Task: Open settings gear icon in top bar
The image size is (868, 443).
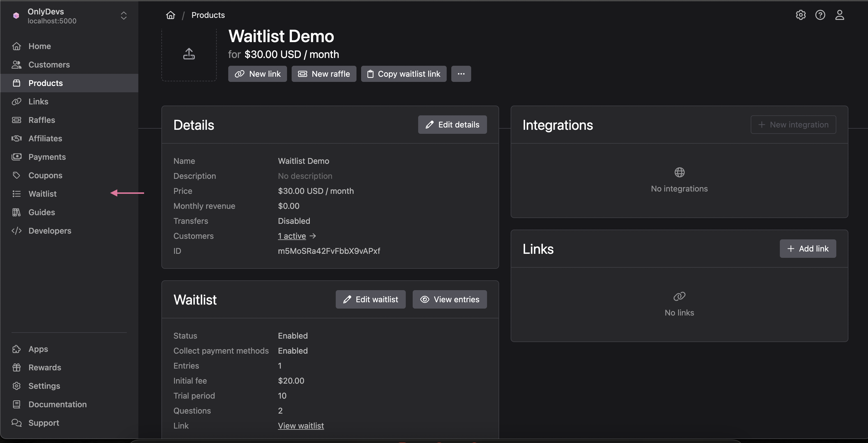Action: (x=801, y=15)
